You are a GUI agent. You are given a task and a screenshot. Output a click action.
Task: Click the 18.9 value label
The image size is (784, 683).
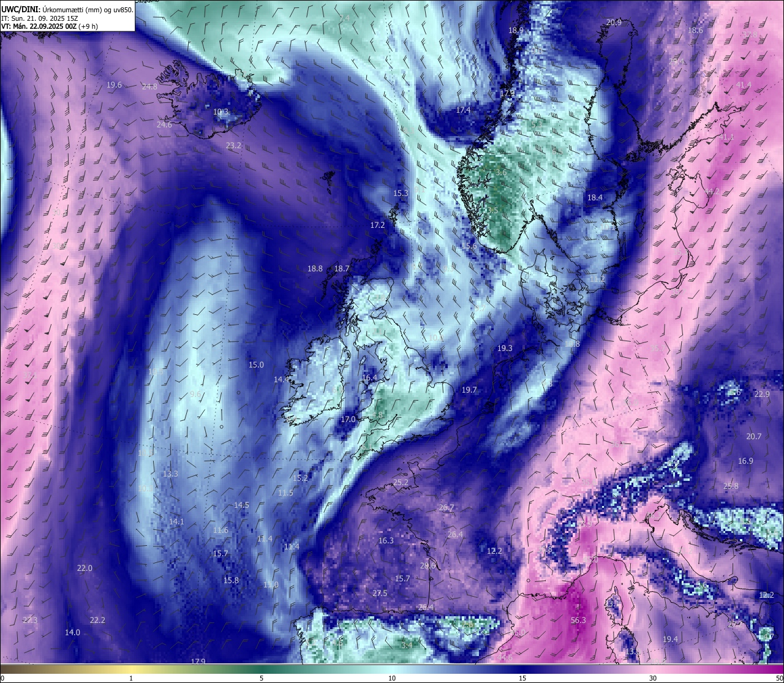(516, 30)
